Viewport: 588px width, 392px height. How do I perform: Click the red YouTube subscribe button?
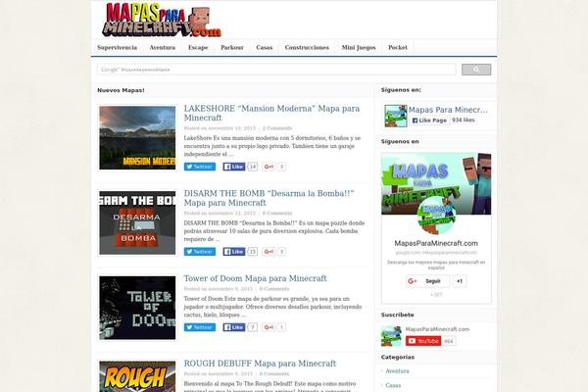coord(423,341)
